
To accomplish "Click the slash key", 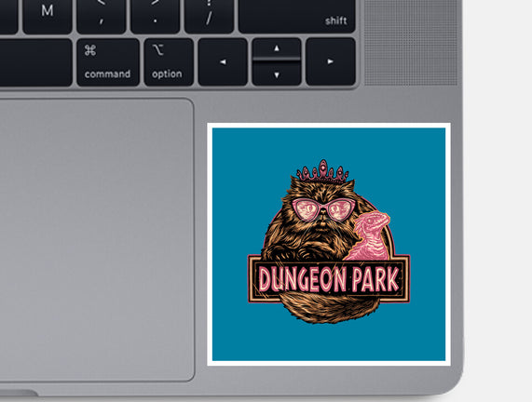I will point(209,16).
